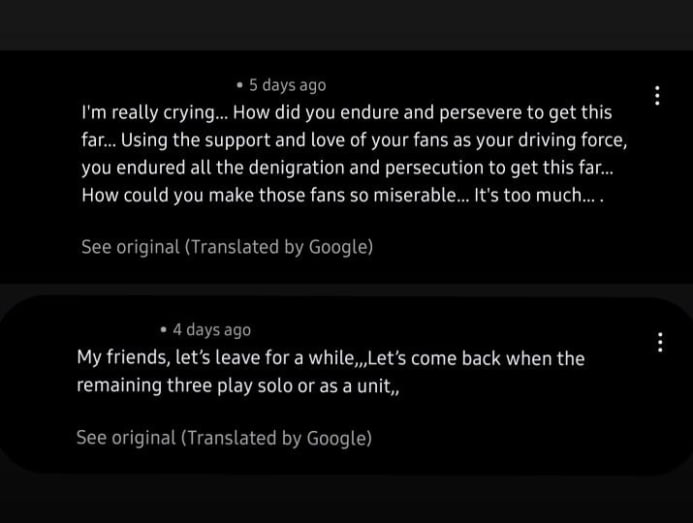Tap empty space right of the second "See original"

[520, 438]
